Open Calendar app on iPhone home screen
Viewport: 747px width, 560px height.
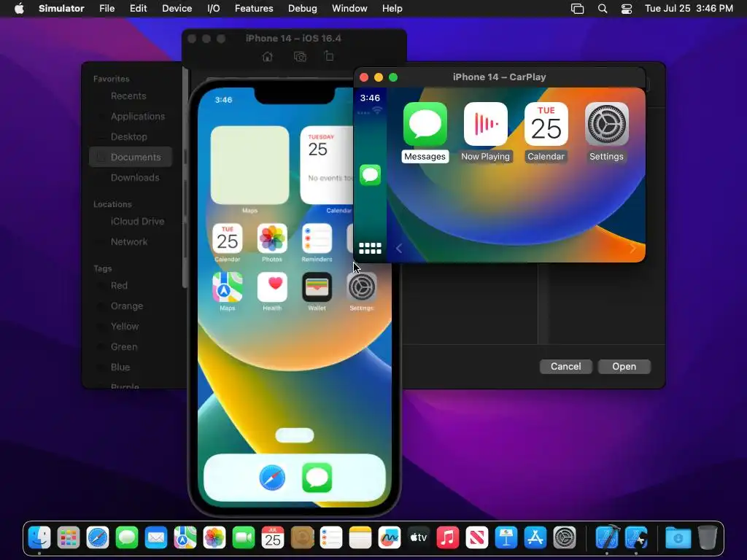[228, 238]
